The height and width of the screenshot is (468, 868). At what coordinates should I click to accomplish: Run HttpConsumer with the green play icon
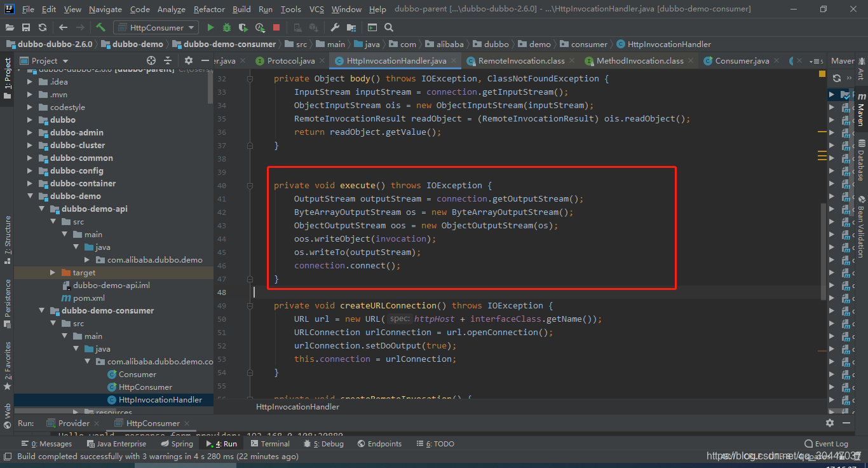[x=211, y=27]
